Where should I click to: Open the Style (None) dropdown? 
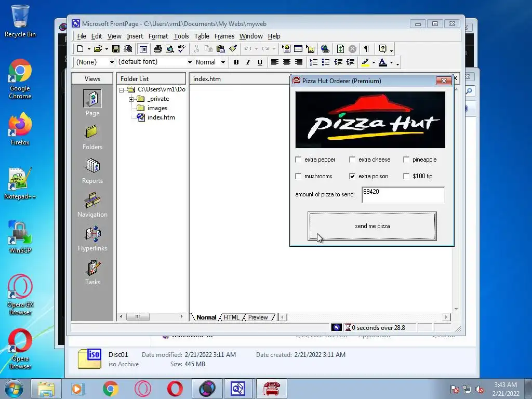pos(111,62)
